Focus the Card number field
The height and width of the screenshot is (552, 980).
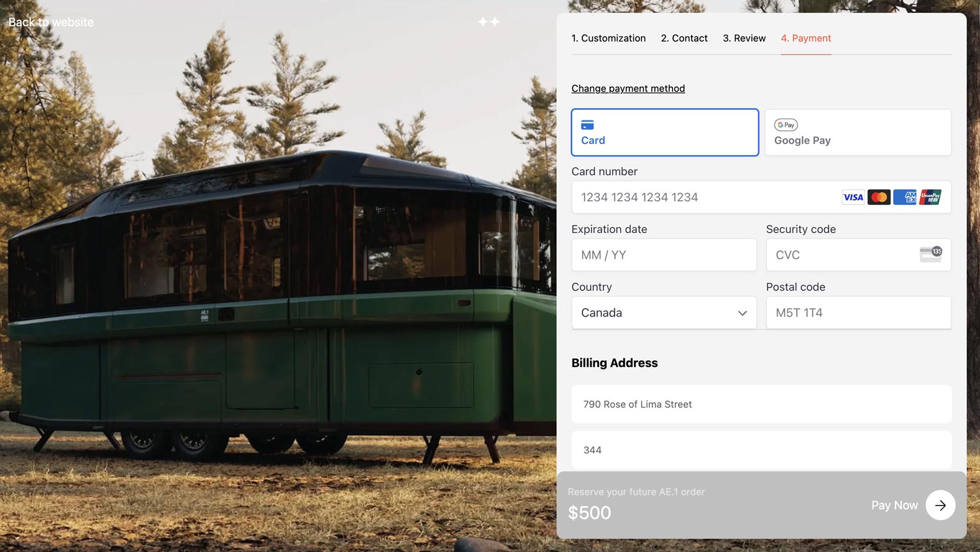pyautogui.click(x=702, y=197)
